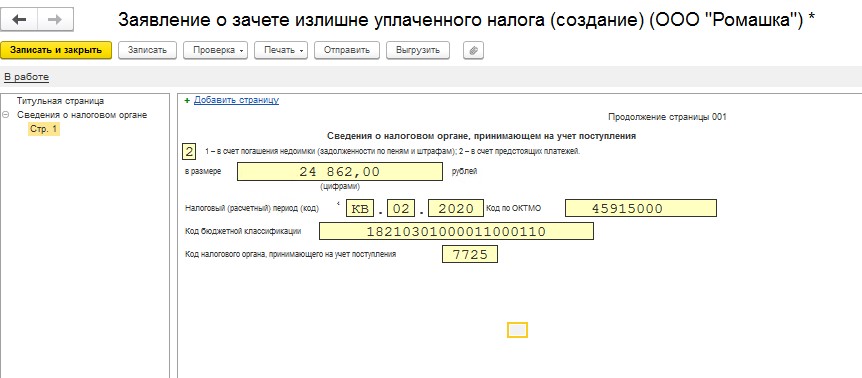Open attachments via the paperclip icon
This screenshot has width=862, height=378.
pos(473,50)
